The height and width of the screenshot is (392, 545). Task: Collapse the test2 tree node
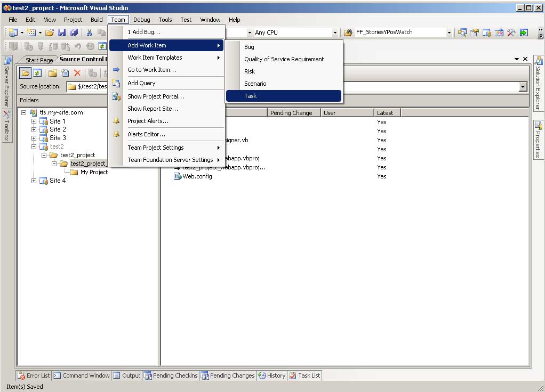(34, 146)
